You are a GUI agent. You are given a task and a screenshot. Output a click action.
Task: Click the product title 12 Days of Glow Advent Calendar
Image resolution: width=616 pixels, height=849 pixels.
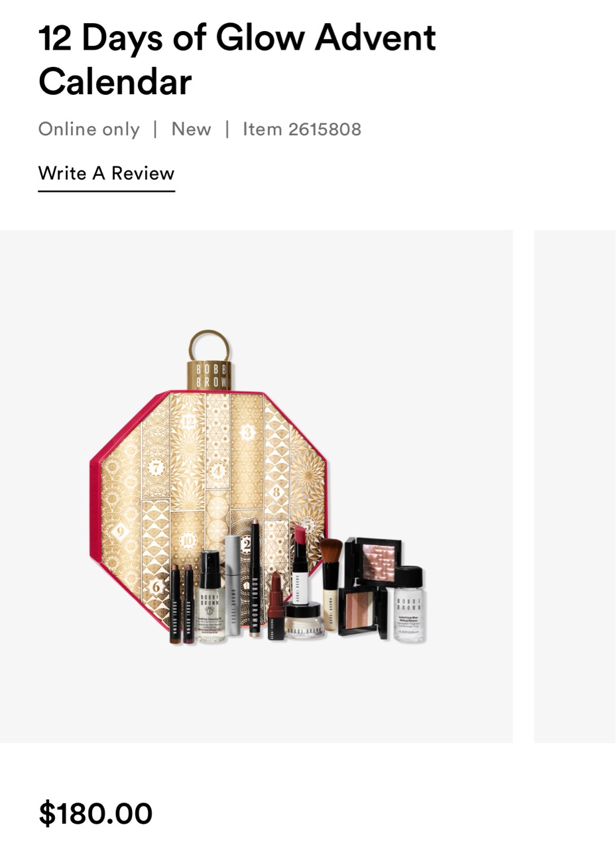pyautogui.click(x=237, y=60)
